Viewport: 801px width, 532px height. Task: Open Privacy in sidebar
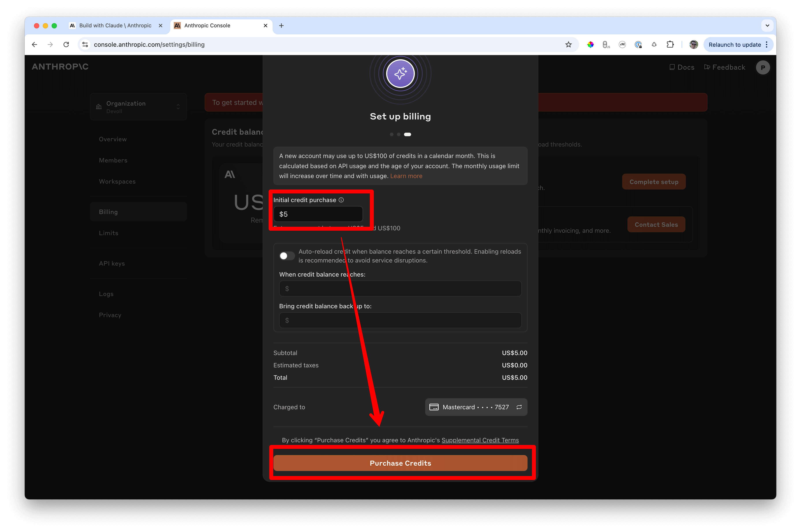110,315
